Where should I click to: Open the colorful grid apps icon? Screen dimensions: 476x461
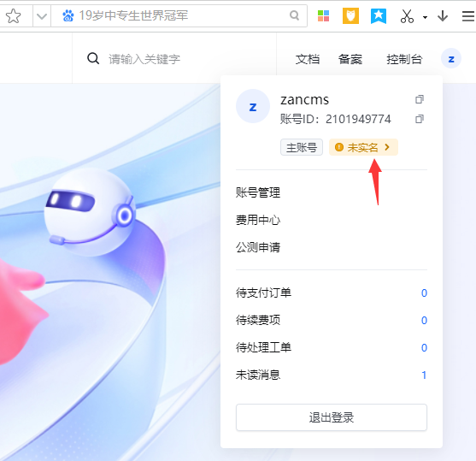pyautogui.click(x=323, y=15)
